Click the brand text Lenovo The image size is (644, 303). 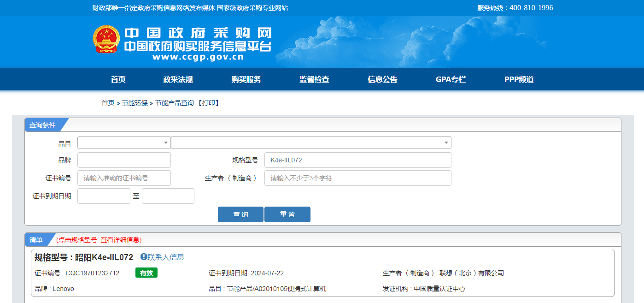pyautogui.click(x=64, y=289)
